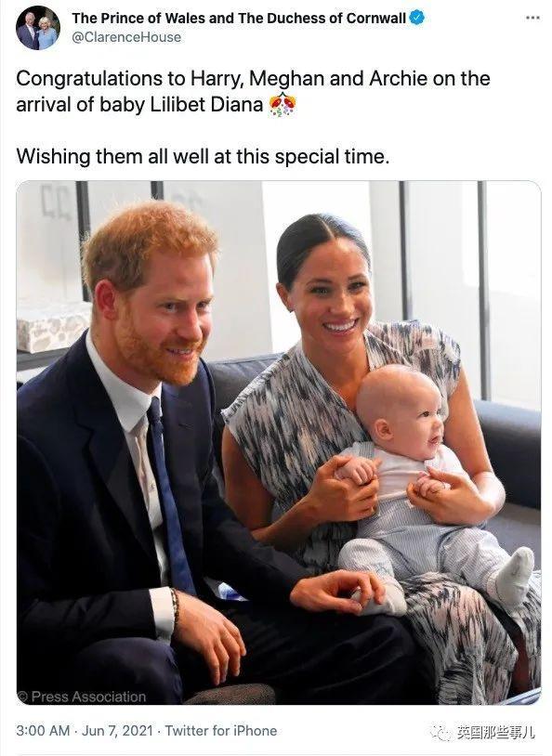The width and height of the screenshot is (552, 756).
Task: Click the 英国那些事儿 watermark text
Action: (496, 733)
